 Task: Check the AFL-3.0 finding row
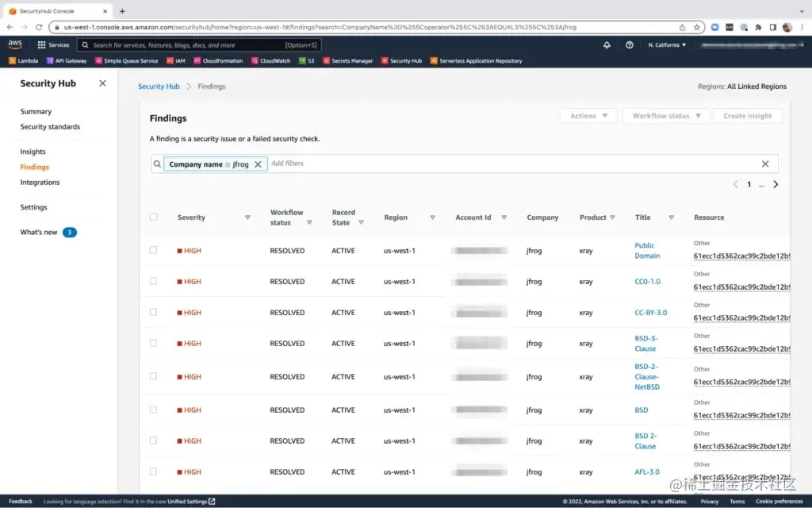153,471
